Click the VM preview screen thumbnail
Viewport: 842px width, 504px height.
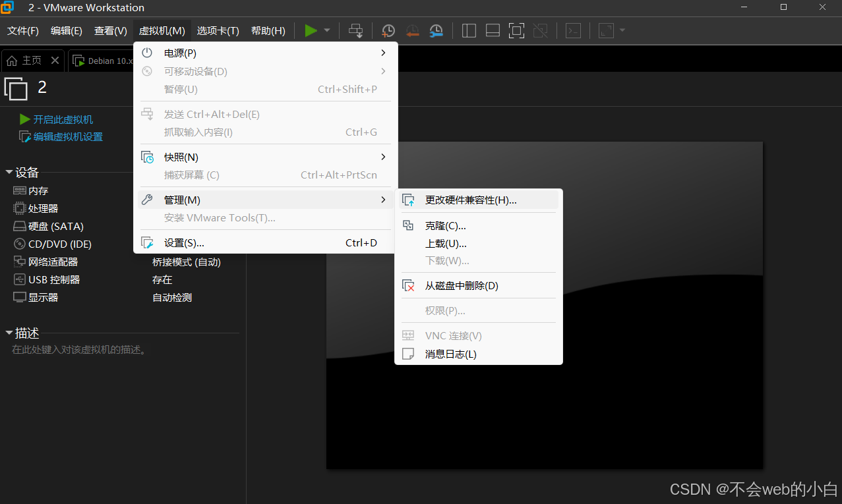coord(545,305)
